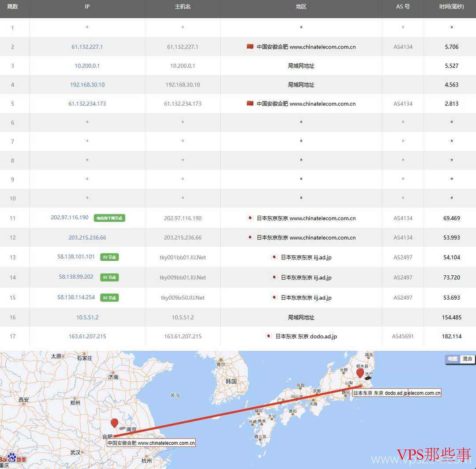This screenshot has height=469, width=476.
Task: Click the map city label 济南
Action: (113, 377)
